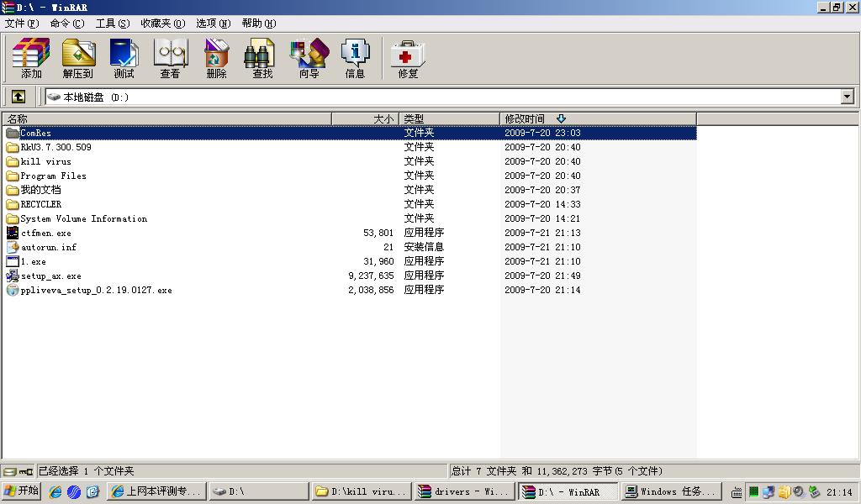Open the Info (信息) toolbar icon
The width and height of the screenshot is (861, 504).
tap(355, 58)
